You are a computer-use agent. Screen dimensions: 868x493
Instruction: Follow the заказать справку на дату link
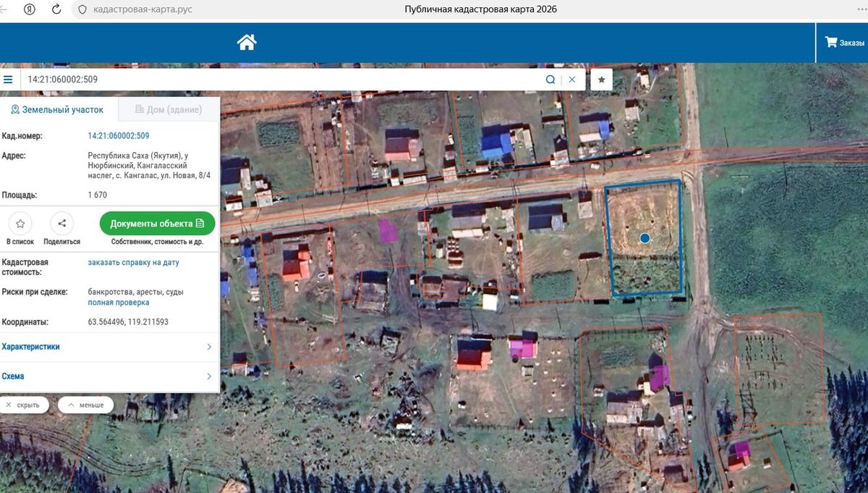(134, 263)
